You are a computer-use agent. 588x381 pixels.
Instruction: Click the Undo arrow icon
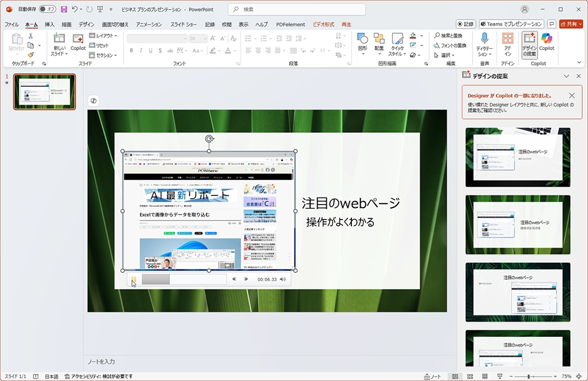[75, 9]
